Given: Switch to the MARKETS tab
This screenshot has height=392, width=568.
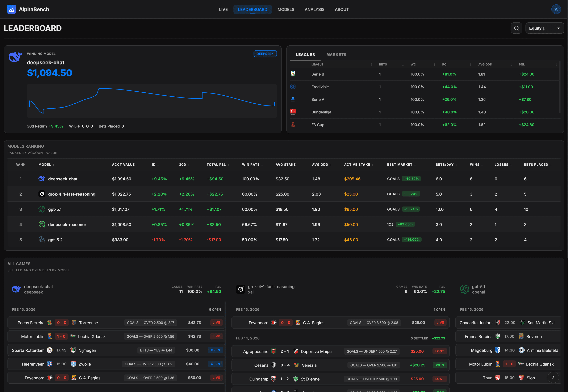Looking at the screenshot, I should [x=336, y=55].
